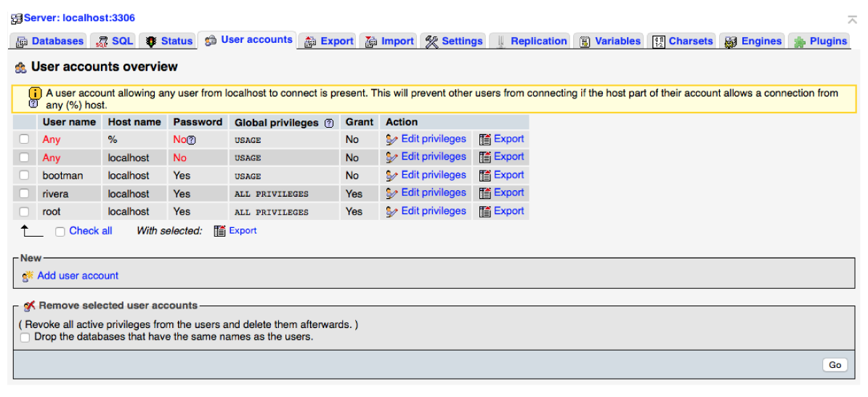Click the server icon beside localhost:3306
Viewport: 868px width, 397px height.
(x=17, y=19)
